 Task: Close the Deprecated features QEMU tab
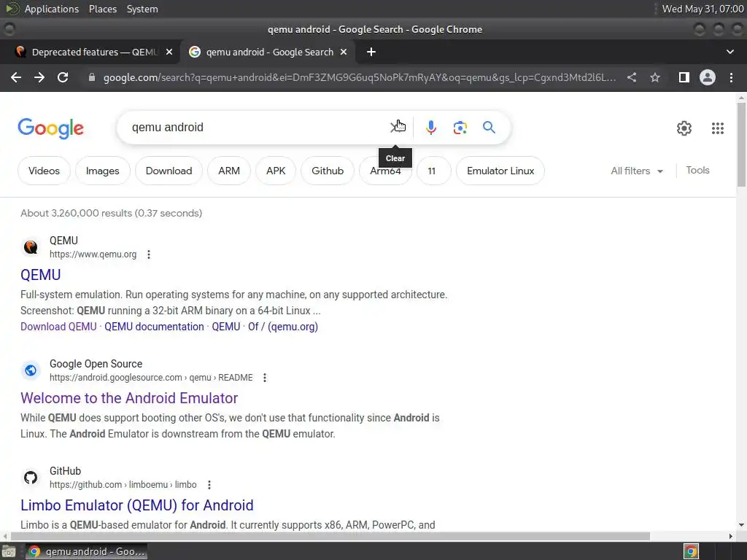(x=169, y=52)
